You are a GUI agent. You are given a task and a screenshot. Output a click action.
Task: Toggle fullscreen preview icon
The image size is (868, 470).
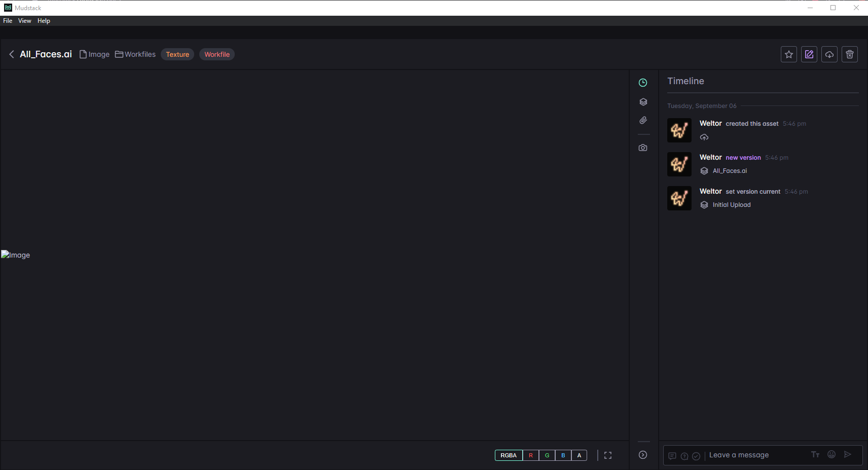pyautogui.click(x=608, y=455)
